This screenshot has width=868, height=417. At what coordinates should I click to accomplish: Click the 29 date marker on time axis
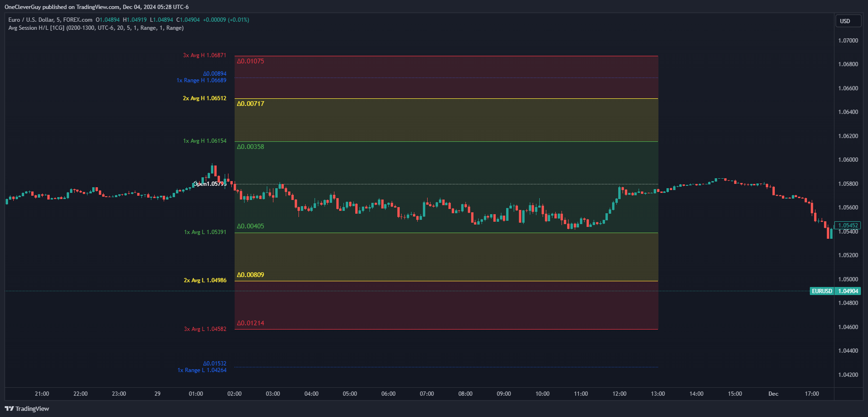point(158,394)
